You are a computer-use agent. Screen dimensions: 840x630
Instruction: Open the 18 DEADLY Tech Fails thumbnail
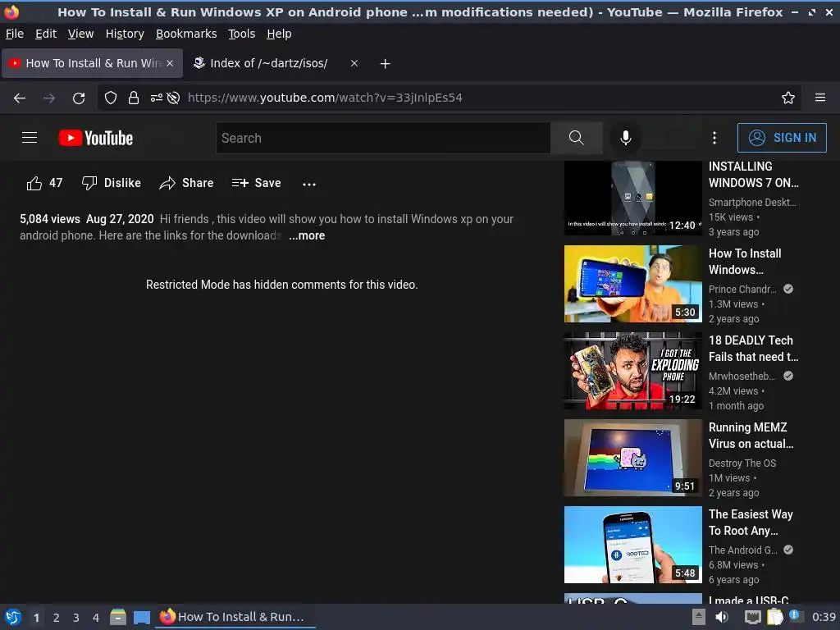pyautogui.click(x=632, y=371)
